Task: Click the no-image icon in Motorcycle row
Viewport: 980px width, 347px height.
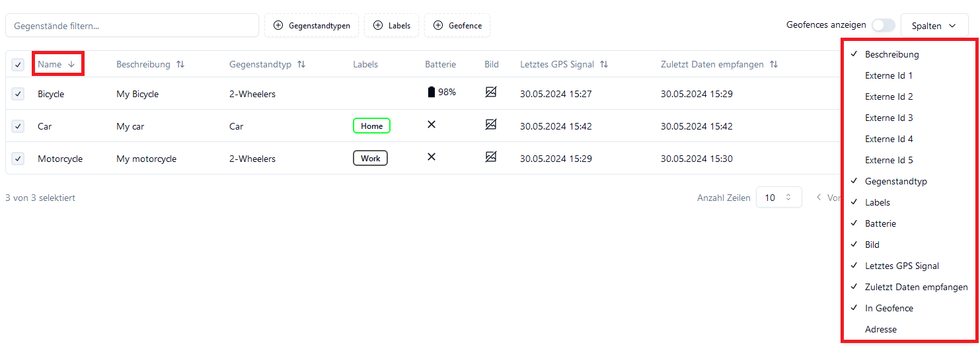Action: (490, 157)
